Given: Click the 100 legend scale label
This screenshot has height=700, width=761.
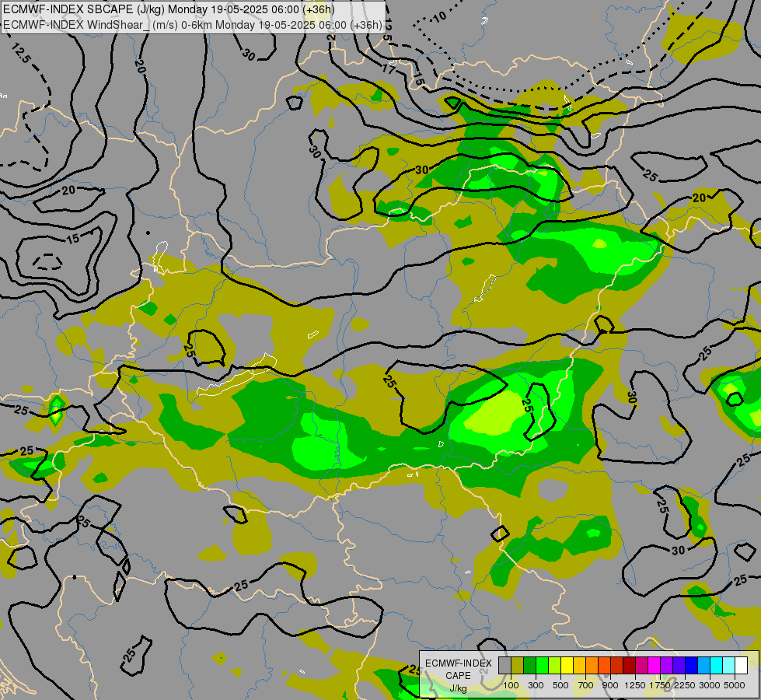Looking at the screenshot, I should point(511,685).
